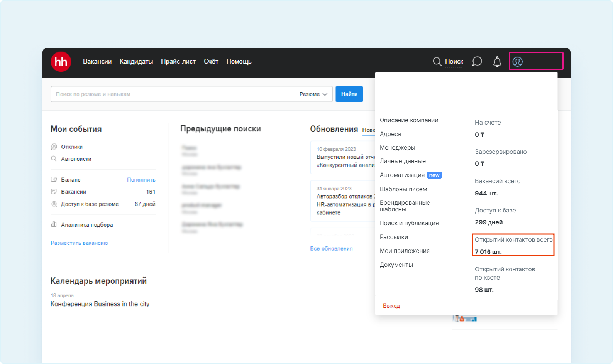Open the Резюме dropdown in search bar
This screenshot has height=364, width=613.
pyautogui.click(x=313, y=94)
